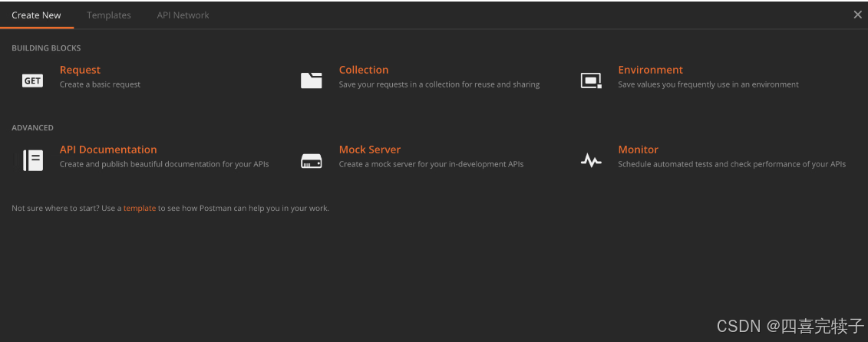Click the BUILDING BLOCKS heading

[46, 48]
